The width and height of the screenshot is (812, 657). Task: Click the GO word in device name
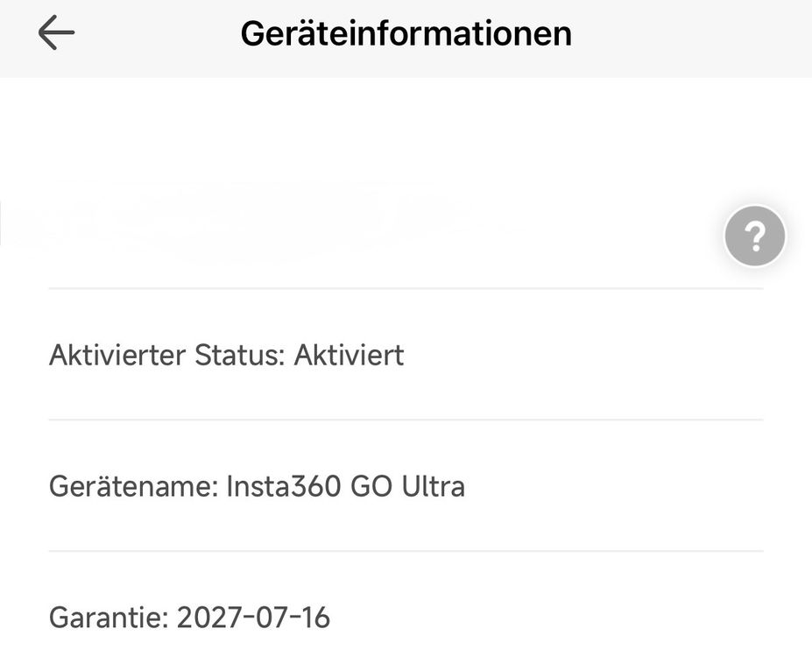click(x=371, y=487)
